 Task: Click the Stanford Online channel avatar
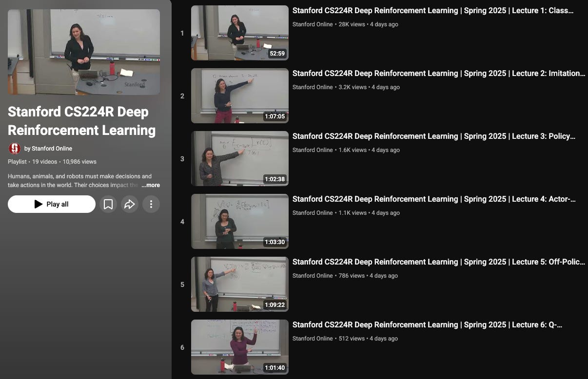click(x=15, y=149)
